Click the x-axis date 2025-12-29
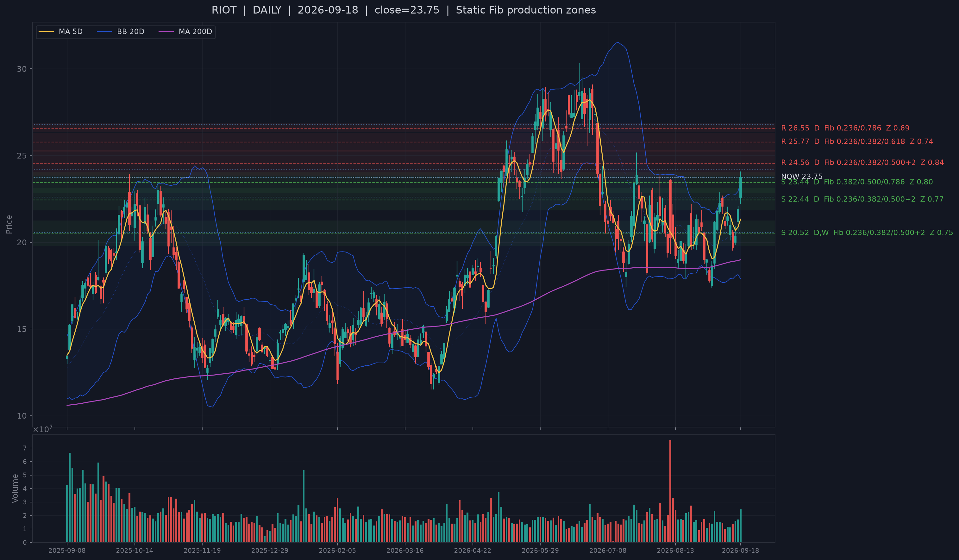Screen dimensions: 959x560 [x=270, y=551]
